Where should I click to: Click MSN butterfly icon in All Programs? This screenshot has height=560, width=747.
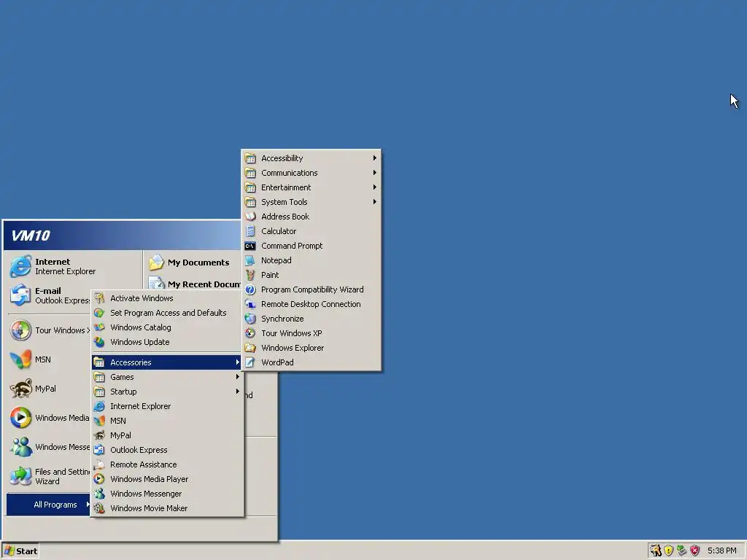[x=99, y=421]
